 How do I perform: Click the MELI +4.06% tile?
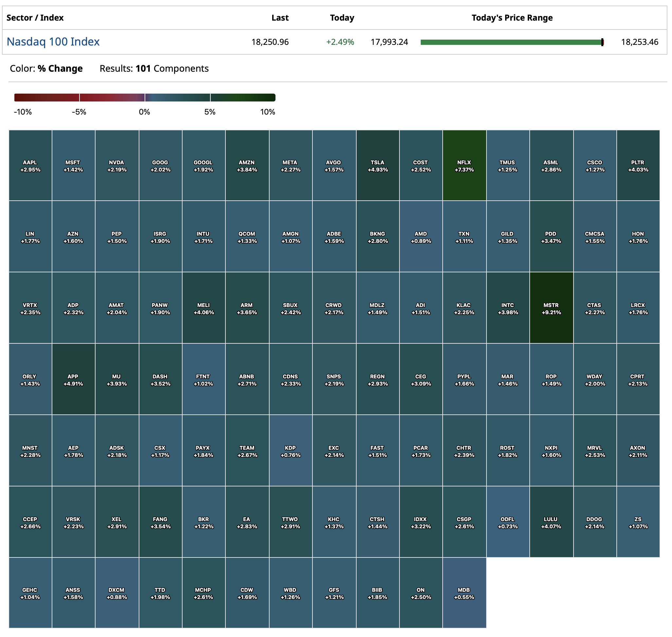click(x=203, y=308)
